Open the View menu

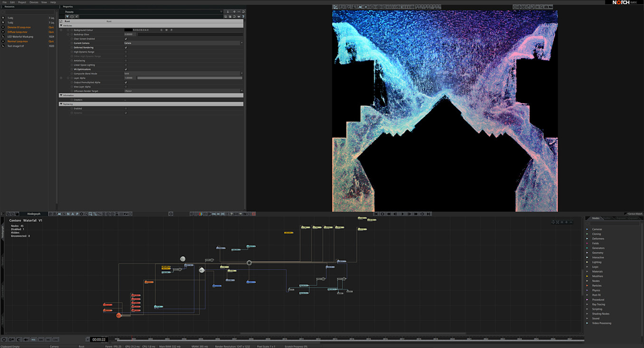coord(44,2)
